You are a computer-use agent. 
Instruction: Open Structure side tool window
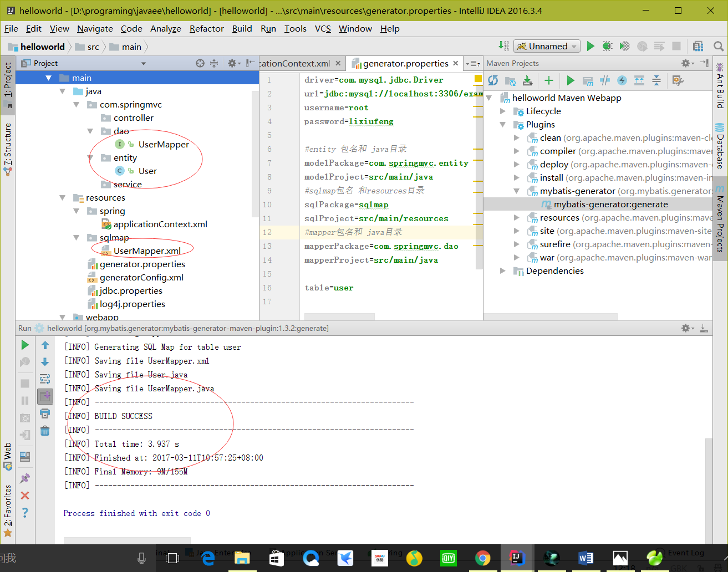pos(8,149)
